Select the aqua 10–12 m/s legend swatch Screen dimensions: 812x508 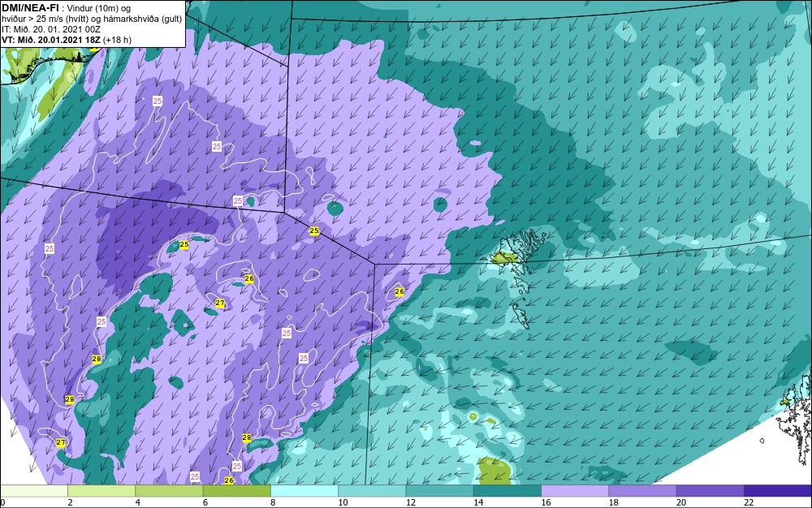[x=372, y=490]
